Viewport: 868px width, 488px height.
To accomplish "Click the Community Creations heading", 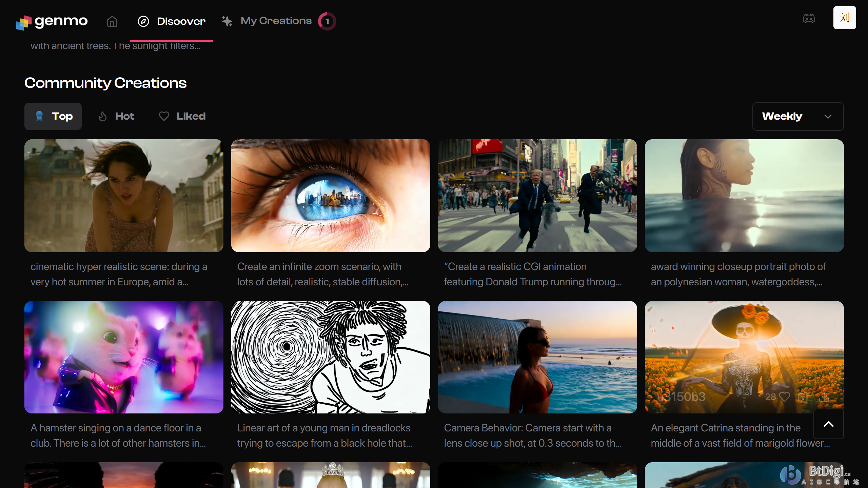I will 105,83.
